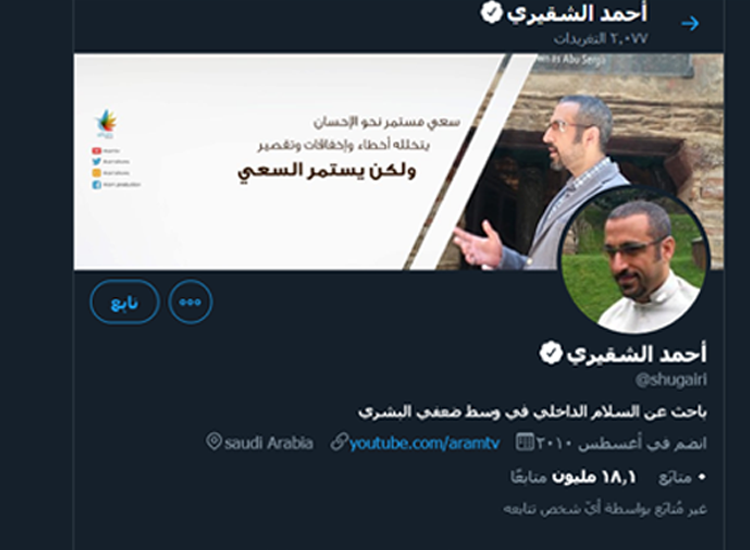The width and height of the screenshot is (750, 550).
Task: Click the location pin icon
Action: [x=214, y=441]
